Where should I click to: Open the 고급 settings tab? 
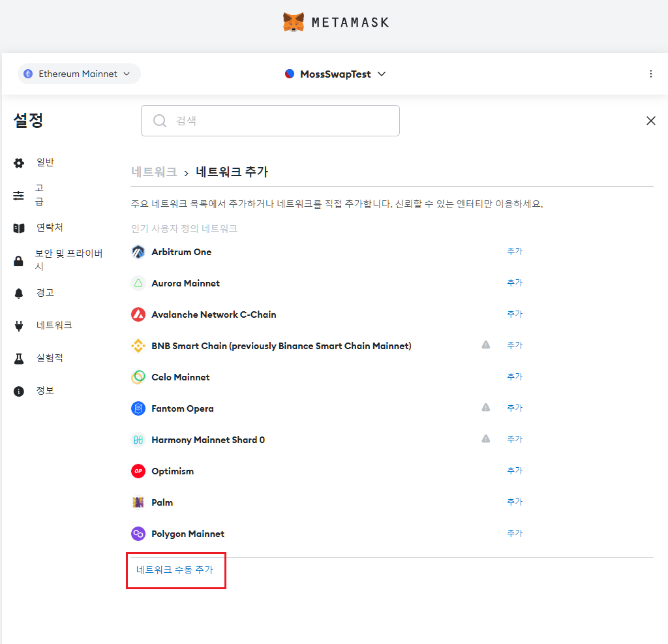39,195
